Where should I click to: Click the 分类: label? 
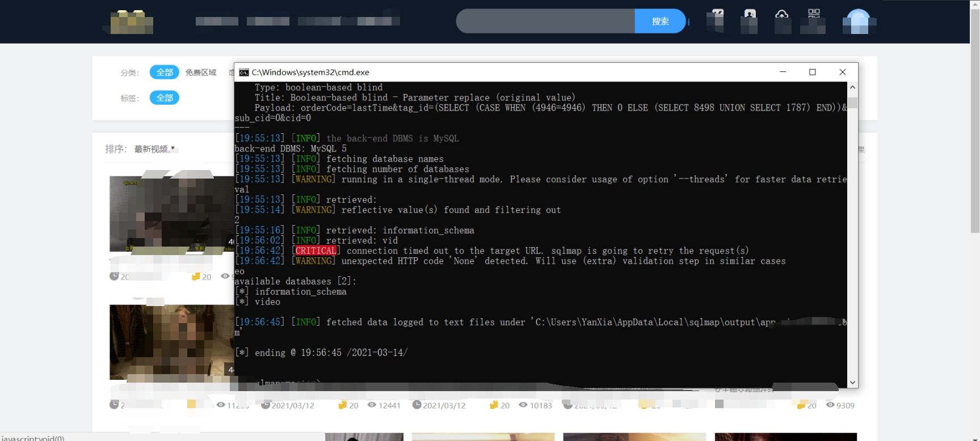[129, 73]
